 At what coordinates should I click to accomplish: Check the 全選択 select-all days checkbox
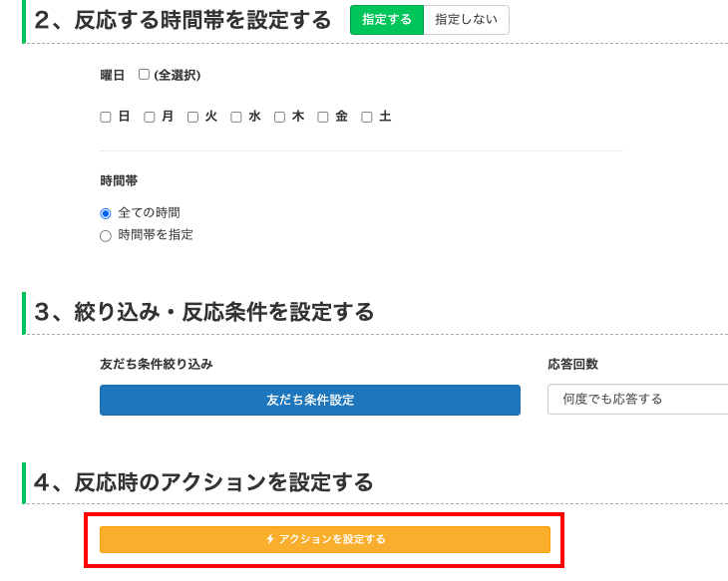144,75
